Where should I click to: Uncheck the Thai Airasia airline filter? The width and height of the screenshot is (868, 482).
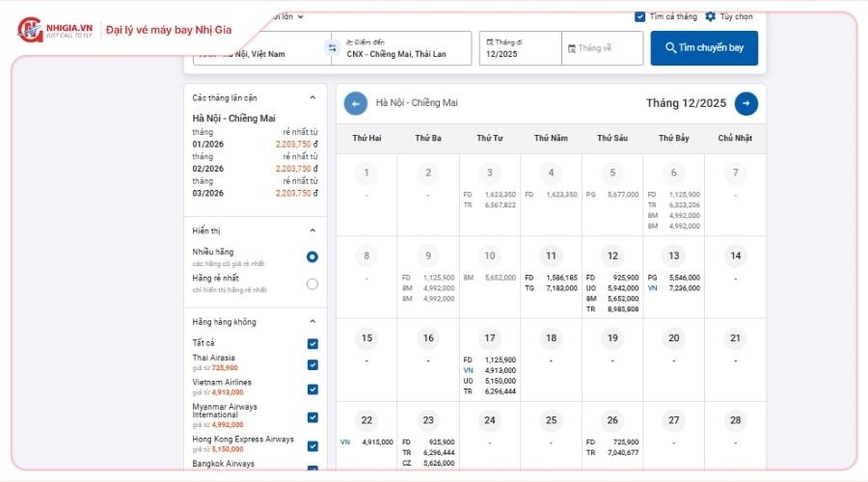tap(312, 365)
